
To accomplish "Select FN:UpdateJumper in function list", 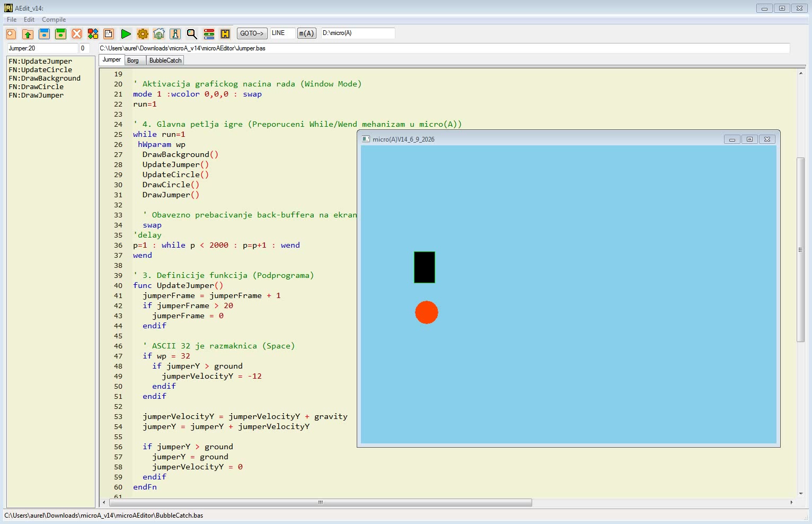I will click(x=40, y=62).
